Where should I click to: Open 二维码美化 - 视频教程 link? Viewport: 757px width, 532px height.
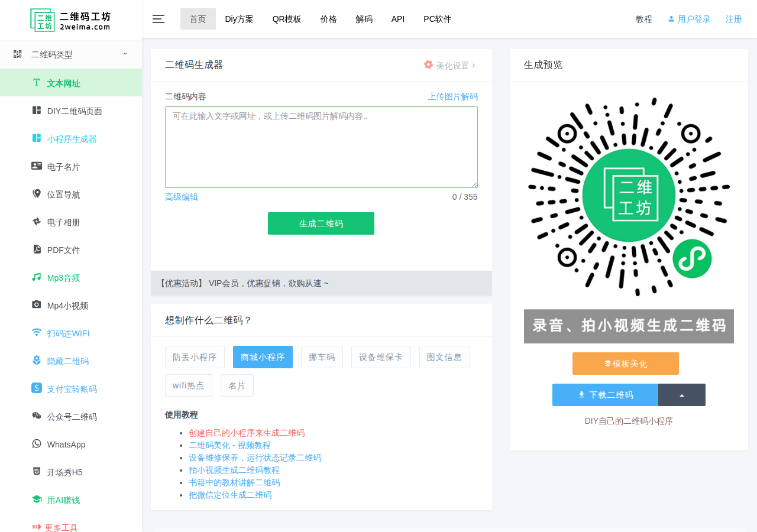tap(229, 445)
